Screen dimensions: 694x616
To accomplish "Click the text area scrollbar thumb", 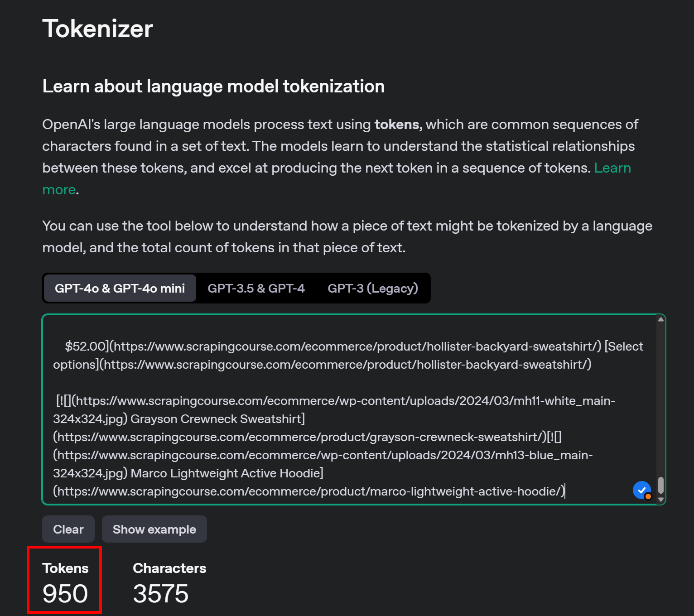I will point(661,485).
